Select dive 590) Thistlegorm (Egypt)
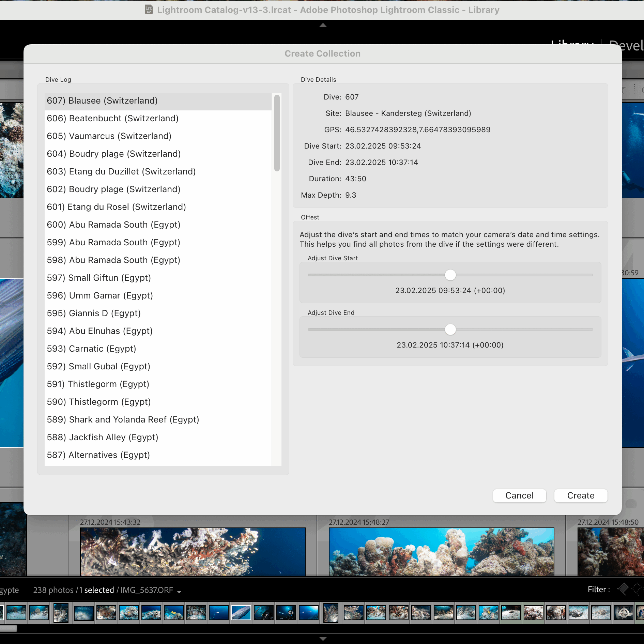The width and height of the screenshot is (644, 644). tap(158, 402)
